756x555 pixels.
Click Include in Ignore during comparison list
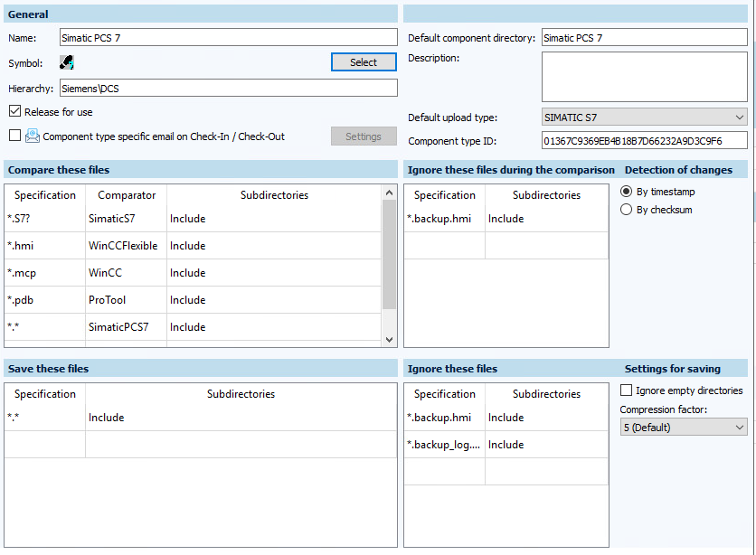[x=546, y=219]
